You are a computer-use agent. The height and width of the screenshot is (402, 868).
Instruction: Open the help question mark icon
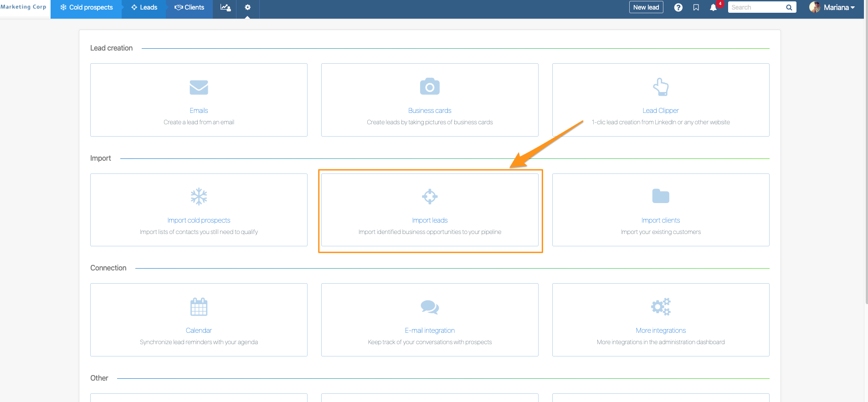[x=678, y=8]
